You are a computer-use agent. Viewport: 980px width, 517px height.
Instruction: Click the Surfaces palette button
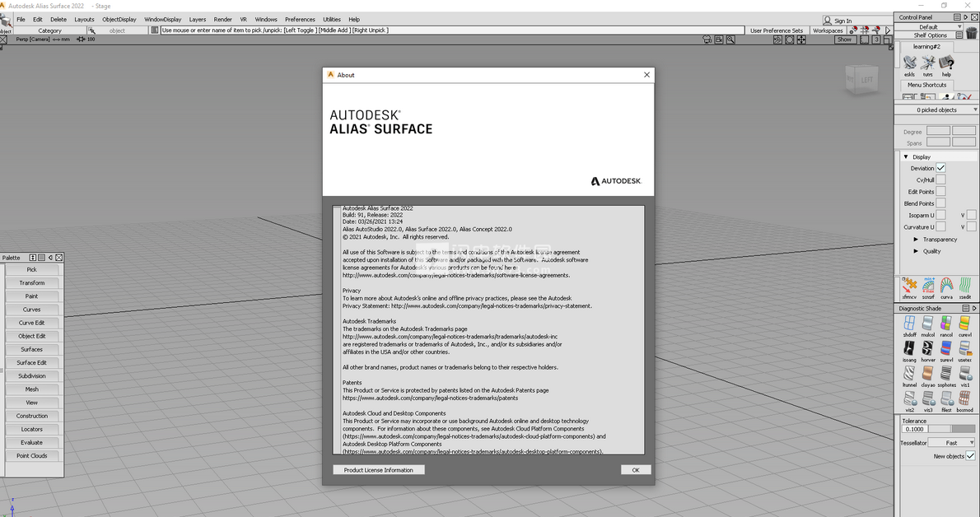(32, 349)
